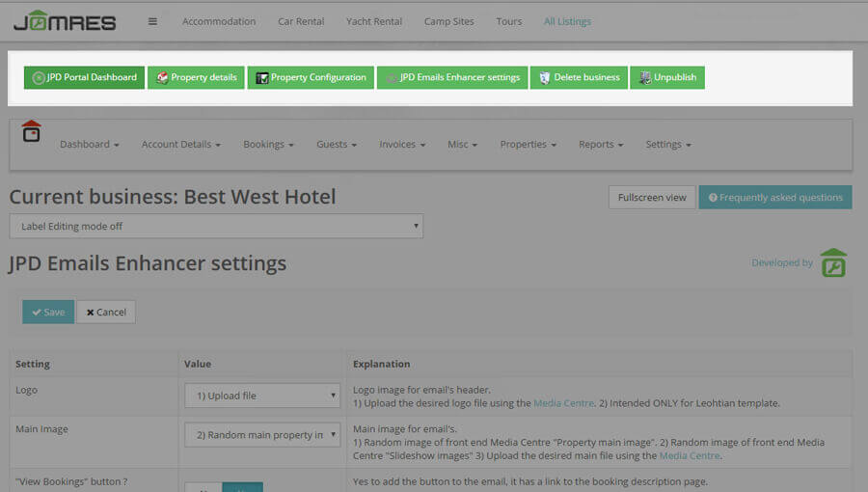
Task: Click the Unpublish toolbar button
Action: 667,77
